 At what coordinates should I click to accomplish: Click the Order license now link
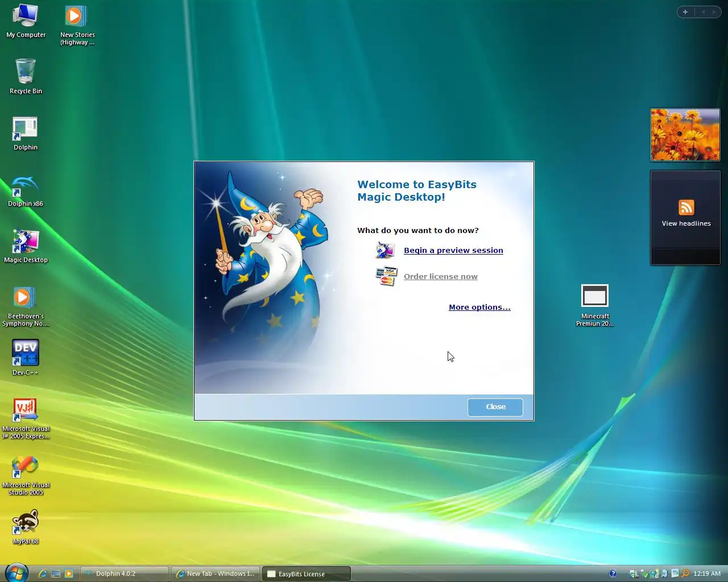pos(441,276)
